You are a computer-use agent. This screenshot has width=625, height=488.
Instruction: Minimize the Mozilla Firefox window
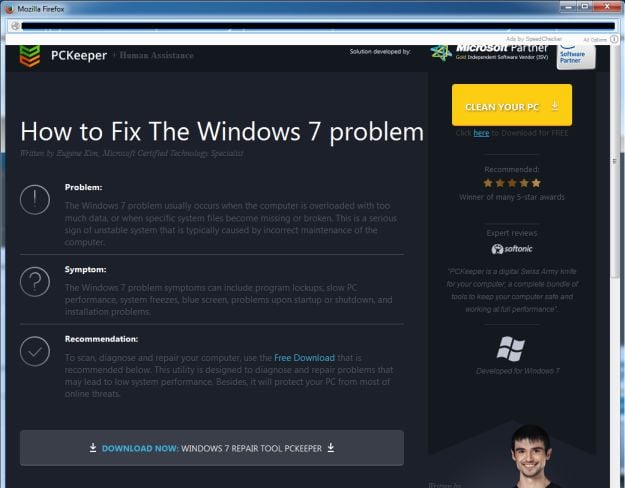click(x=569, y=6)
